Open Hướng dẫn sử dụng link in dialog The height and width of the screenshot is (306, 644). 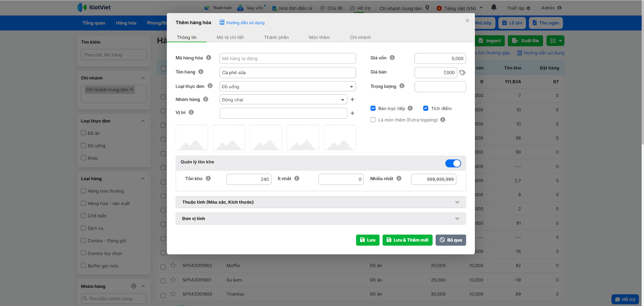242,23
